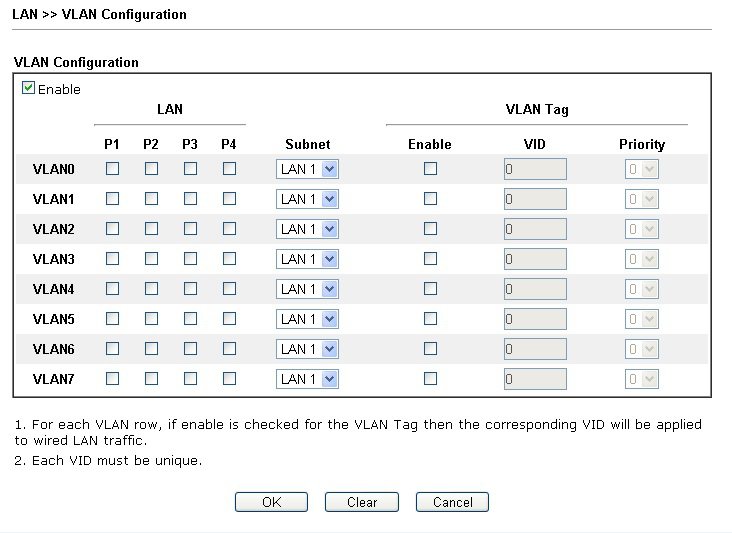This screenshot has height=533, width=732.
Task: Focus the VLAN6 VID input box
Action: click(535, 350)
